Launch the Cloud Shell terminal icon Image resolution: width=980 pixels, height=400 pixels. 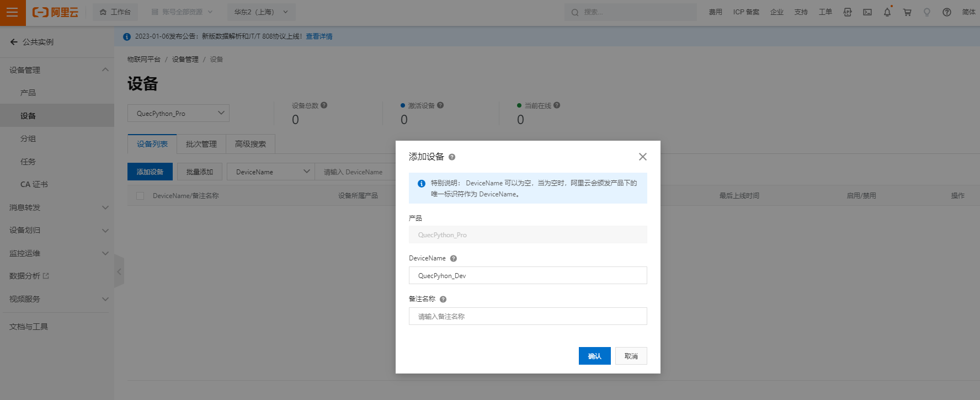click(867, 12)
